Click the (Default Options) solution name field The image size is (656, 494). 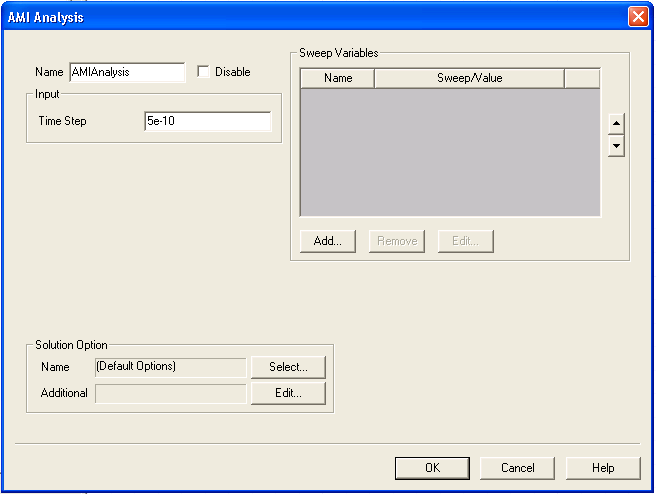click(x=170, y=367)
